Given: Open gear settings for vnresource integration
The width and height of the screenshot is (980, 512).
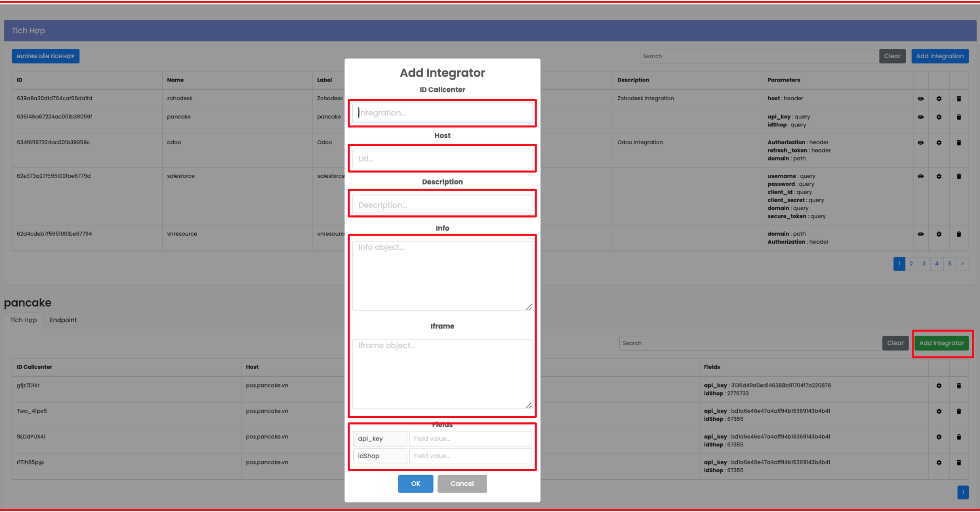Looking at the screenshot, I should coord(938,234).
